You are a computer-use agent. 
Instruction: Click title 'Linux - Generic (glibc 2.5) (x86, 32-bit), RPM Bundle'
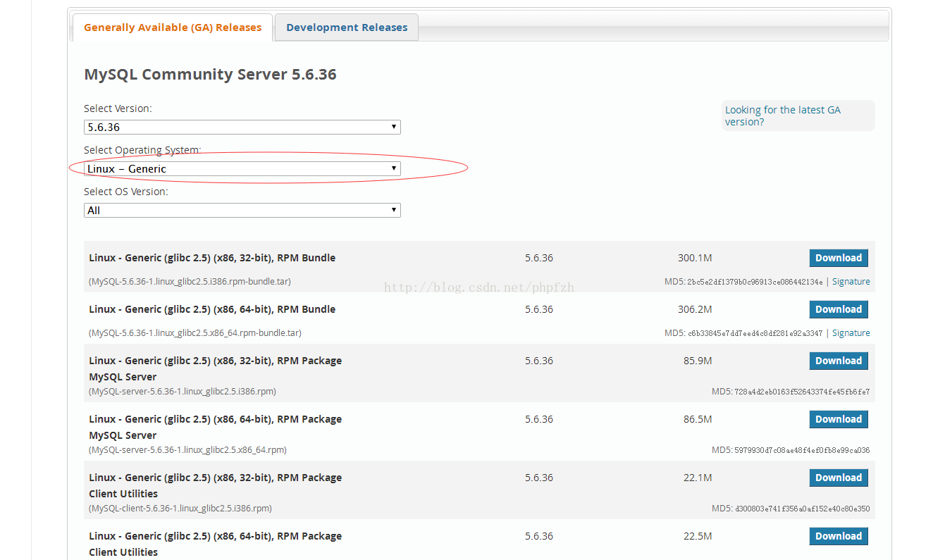[x=212, y=258]
